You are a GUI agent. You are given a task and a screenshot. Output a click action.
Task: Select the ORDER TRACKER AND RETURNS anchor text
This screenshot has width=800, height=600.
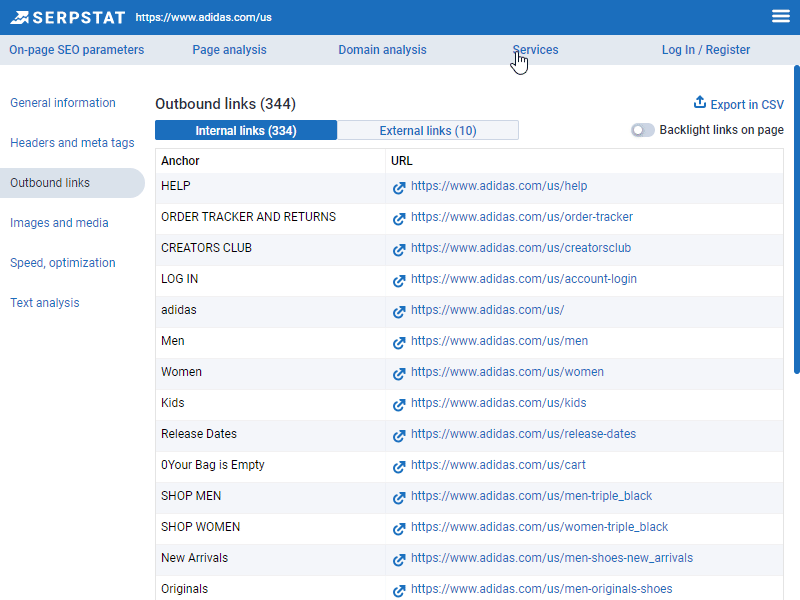click(x=248, y=217)
